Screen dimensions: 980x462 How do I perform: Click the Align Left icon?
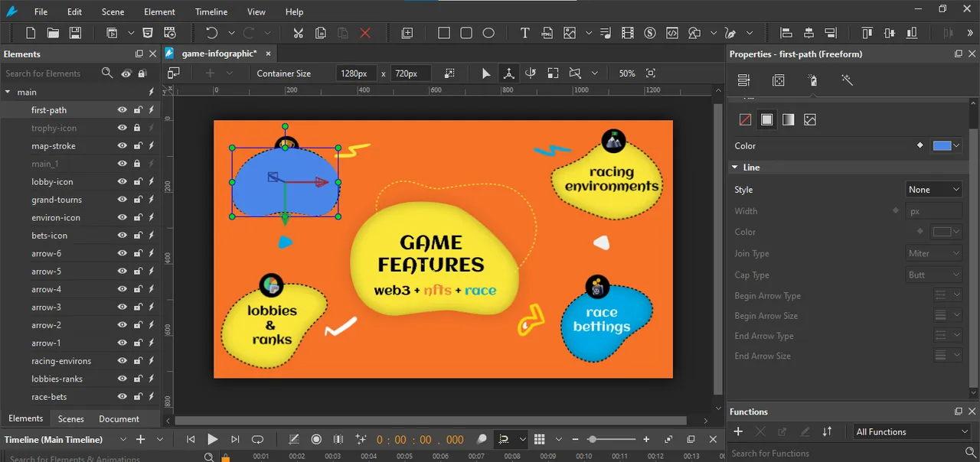click(x=786, y=33)
